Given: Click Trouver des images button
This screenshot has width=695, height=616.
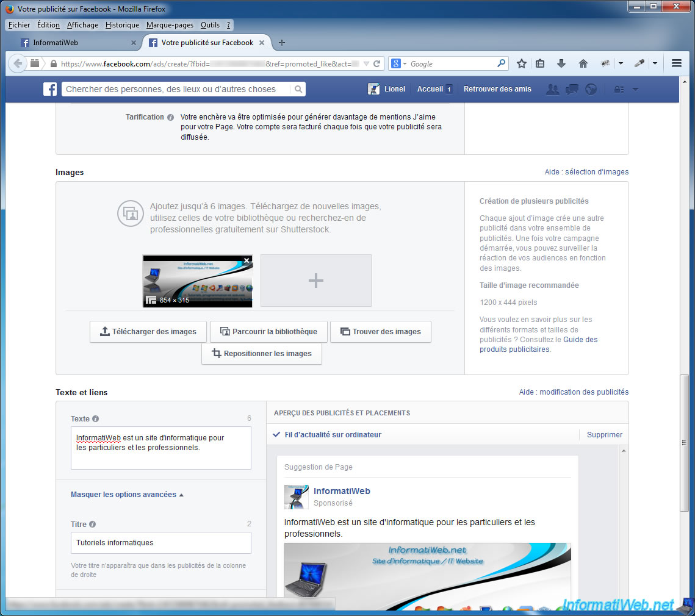Looking at the screenshot, I should tap(381, 332).
